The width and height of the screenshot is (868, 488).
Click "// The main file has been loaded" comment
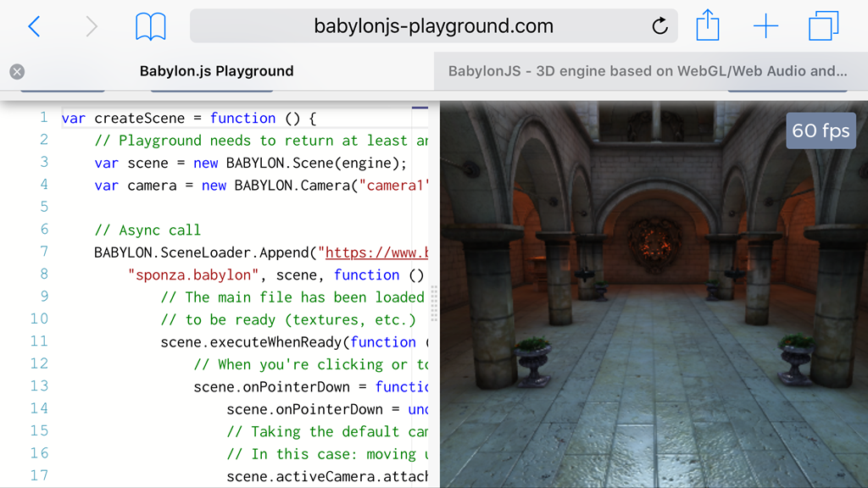click(292, 297)
